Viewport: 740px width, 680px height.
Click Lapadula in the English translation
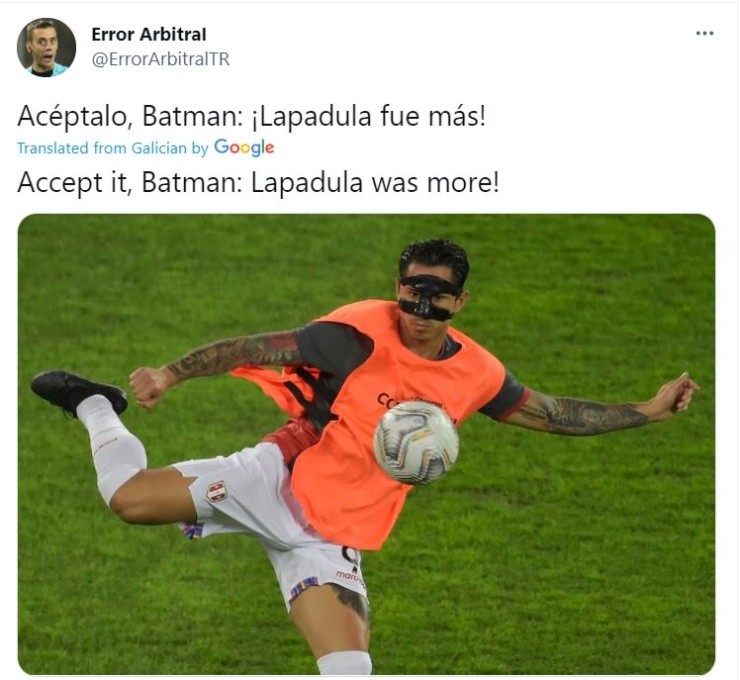[x=307, y=183]
